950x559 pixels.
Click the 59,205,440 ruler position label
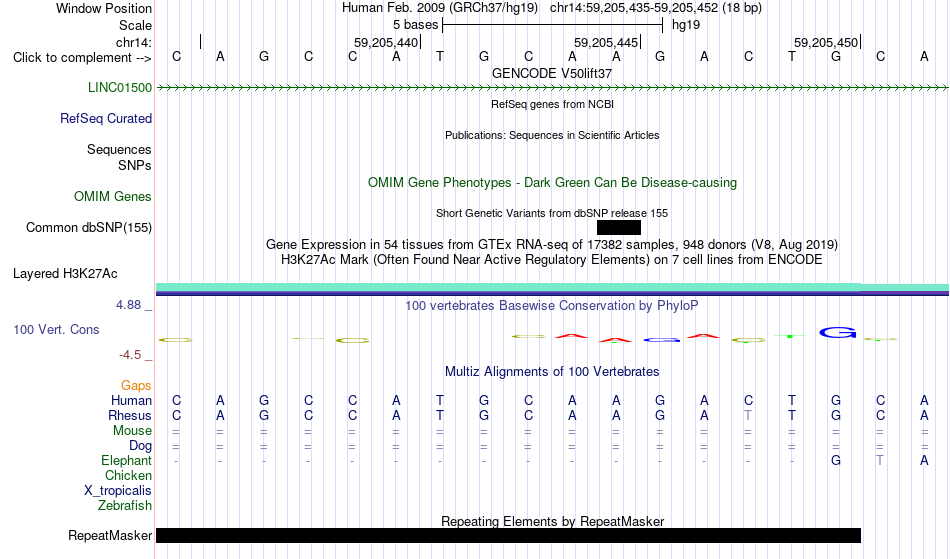pos(386,42)
